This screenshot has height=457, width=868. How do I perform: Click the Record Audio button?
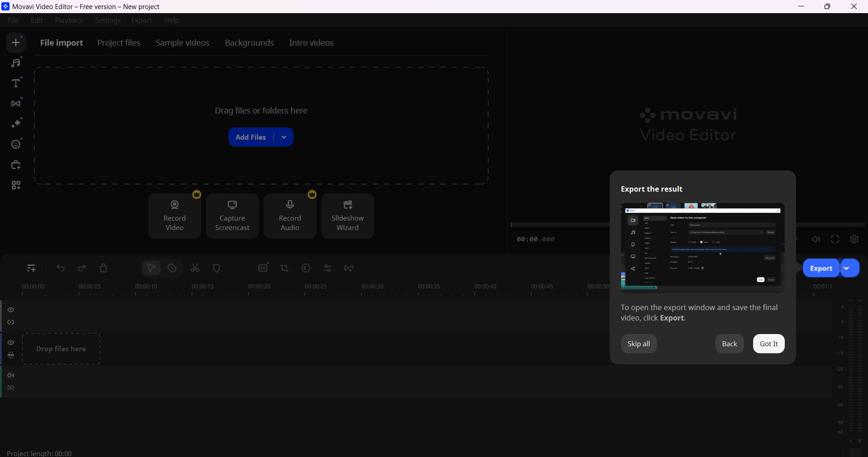290,216
